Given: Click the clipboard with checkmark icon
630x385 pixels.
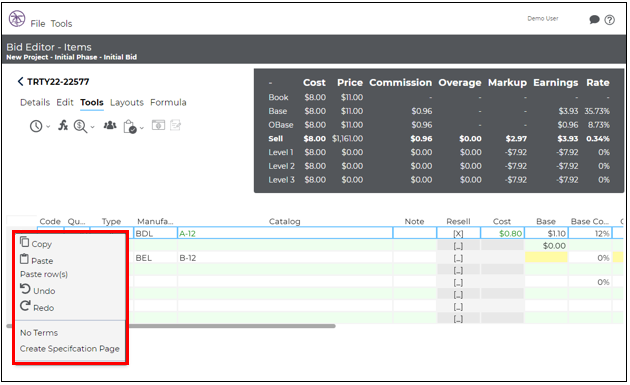Looking at the screenshot, I should click(130, 127).
